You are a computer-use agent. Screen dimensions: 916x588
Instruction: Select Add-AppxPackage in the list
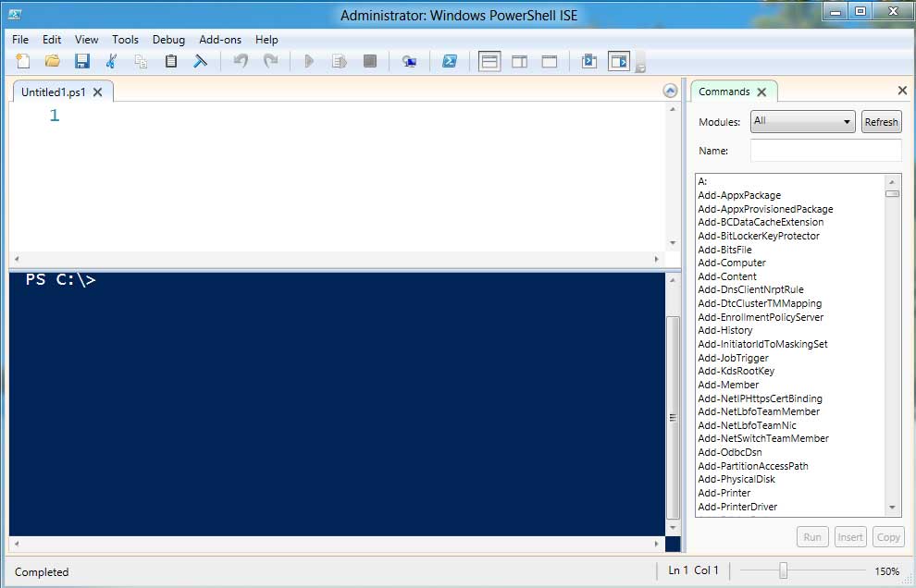[x=739, y=195]
